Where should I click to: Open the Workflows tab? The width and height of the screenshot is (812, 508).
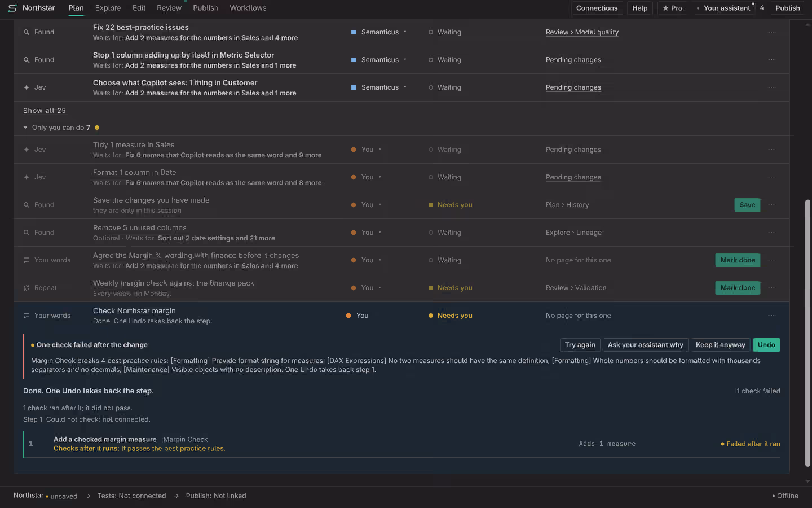click(248, 8)
